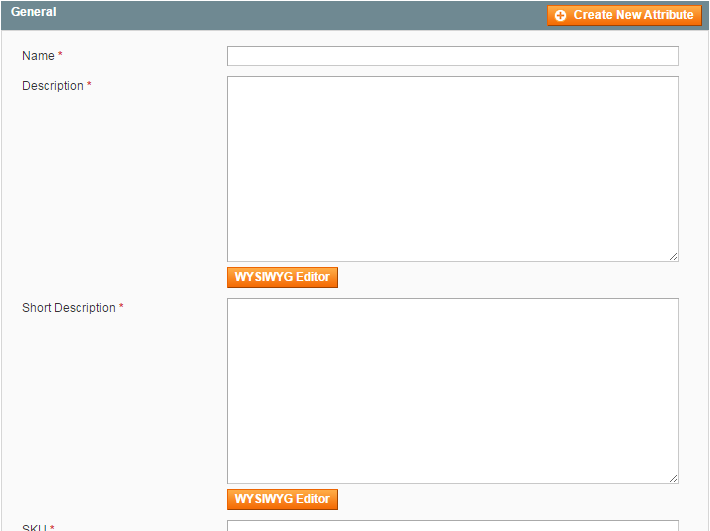Click the Description text area resize handle
The height and width of the screenshot is (531, 710).
pyautogui.click(x=673, y=256)
